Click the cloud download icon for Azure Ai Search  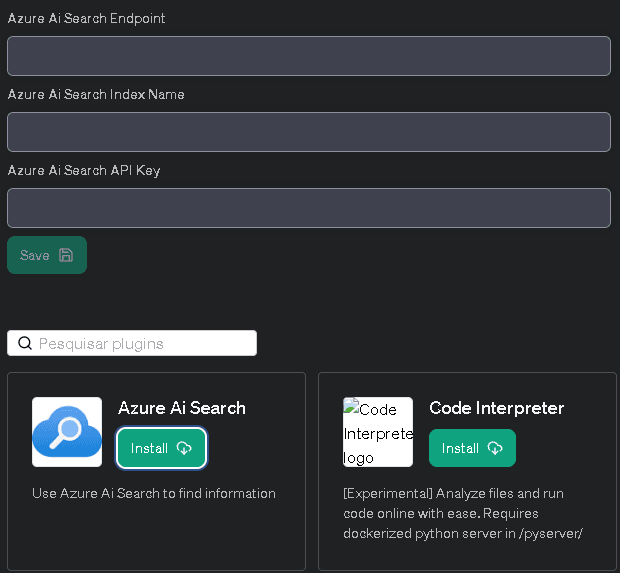[184, 448]
